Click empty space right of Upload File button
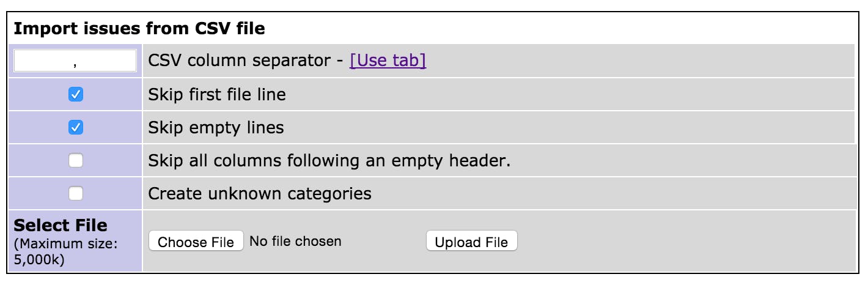The width and height of the screenshot is (868, 285). click(672, 242)
